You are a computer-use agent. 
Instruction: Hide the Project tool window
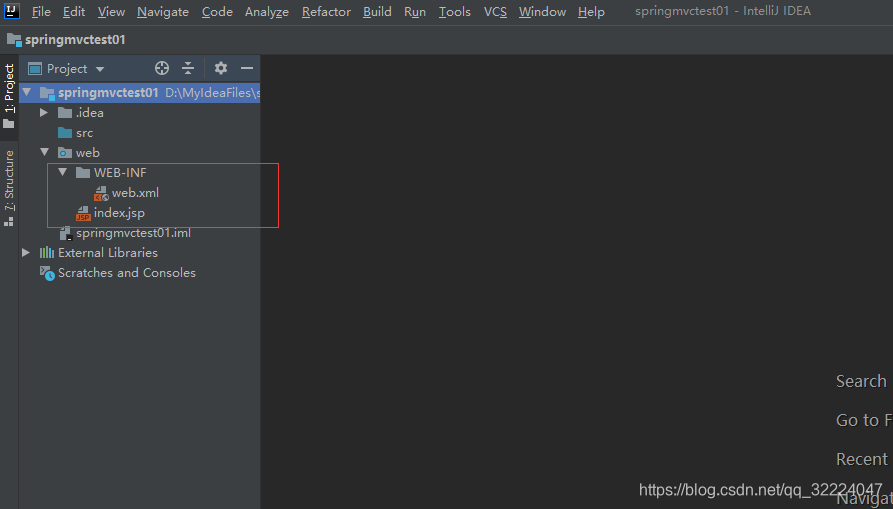(247, 68)
